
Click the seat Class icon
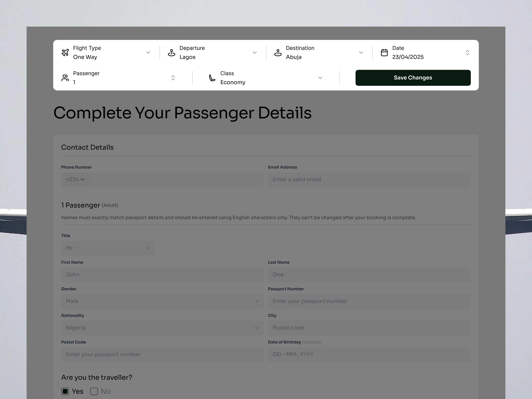coord(212,78)
